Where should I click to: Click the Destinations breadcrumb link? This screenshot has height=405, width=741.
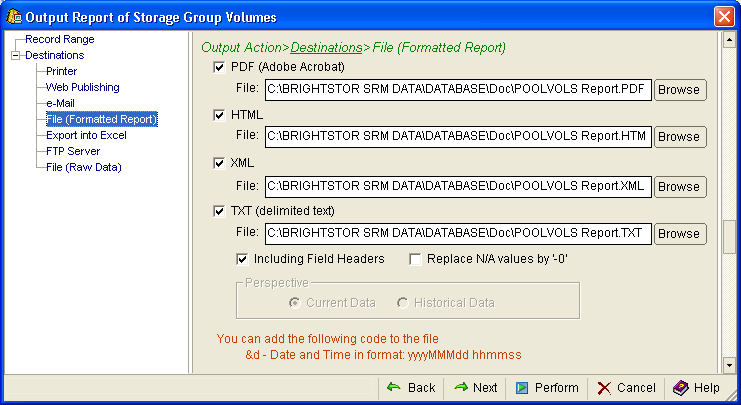pos(326,48)
